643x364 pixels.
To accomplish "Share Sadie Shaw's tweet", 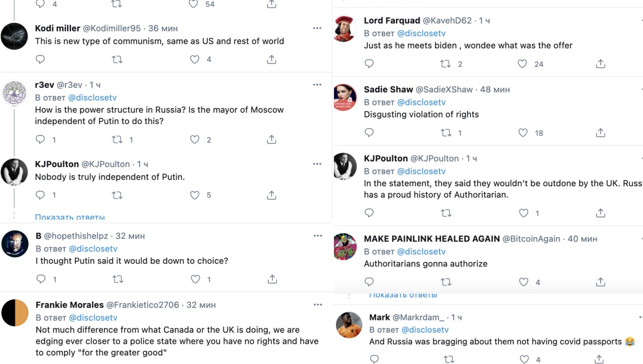I will (600, 133).
